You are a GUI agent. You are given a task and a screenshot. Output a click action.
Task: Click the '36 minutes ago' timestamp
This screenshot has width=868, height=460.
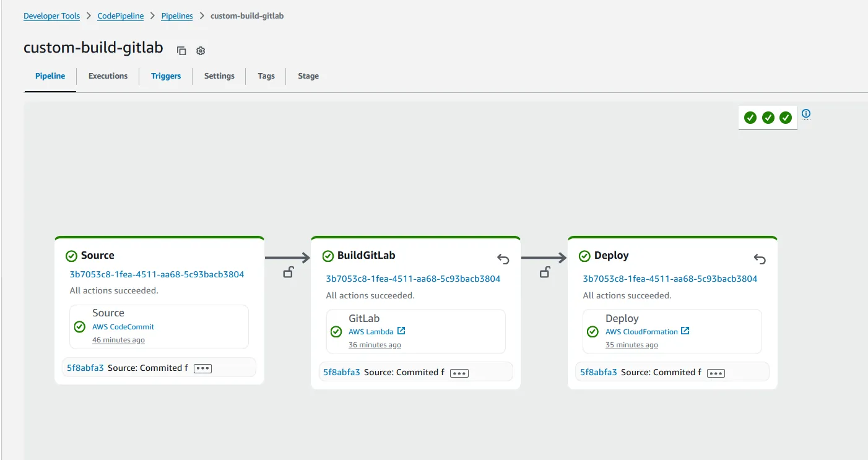pos(375,345)
